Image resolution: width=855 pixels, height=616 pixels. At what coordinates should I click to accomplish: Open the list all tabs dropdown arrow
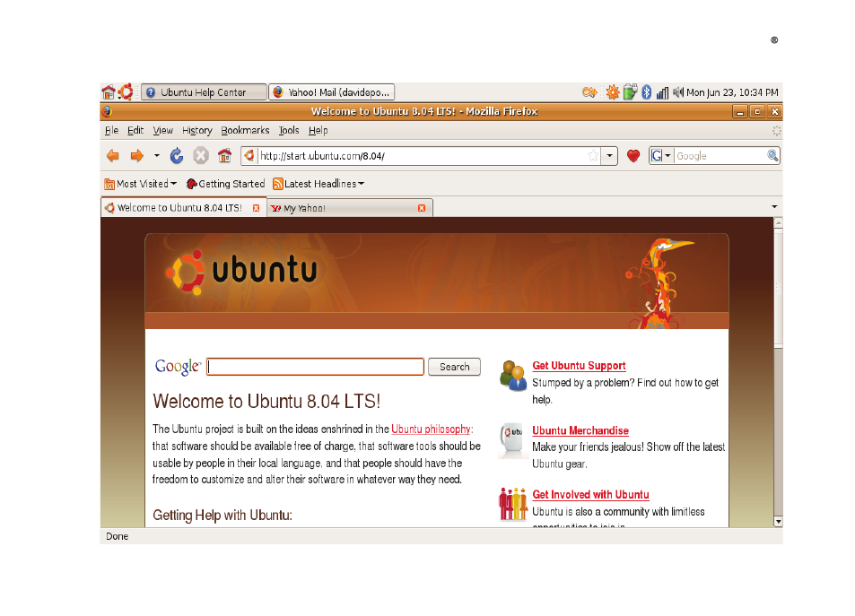pos(774,207)
